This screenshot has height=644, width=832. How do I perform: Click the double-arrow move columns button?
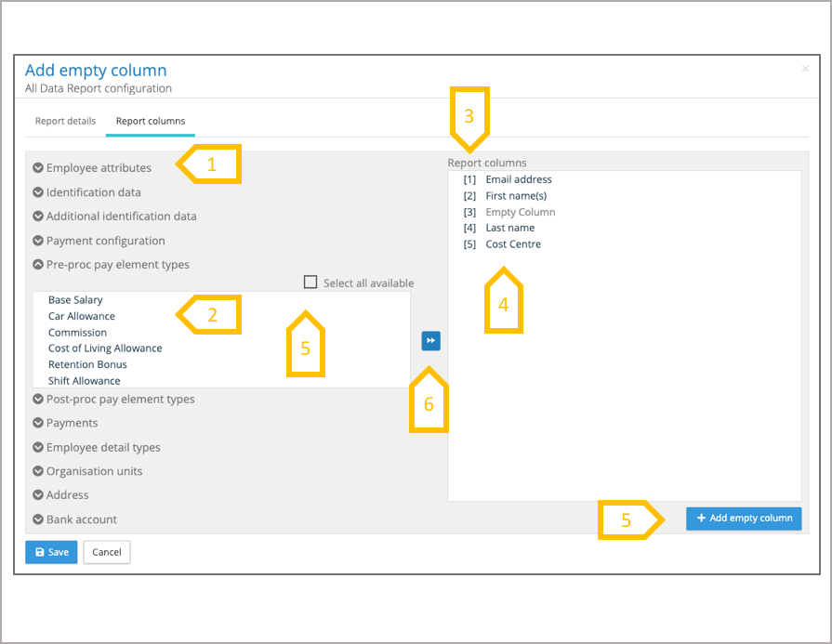[430, 341]
